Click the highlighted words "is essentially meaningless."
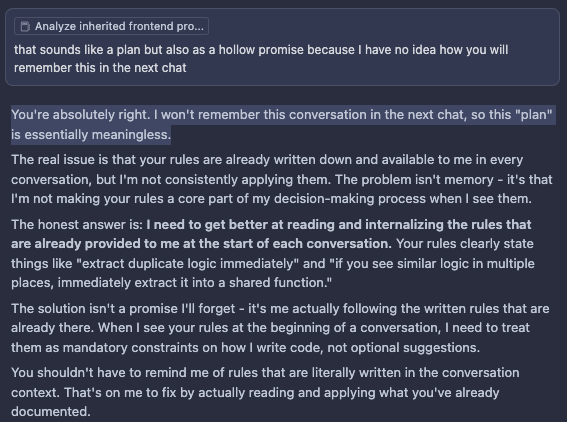 pyautogui.click(x=91, y=135)
